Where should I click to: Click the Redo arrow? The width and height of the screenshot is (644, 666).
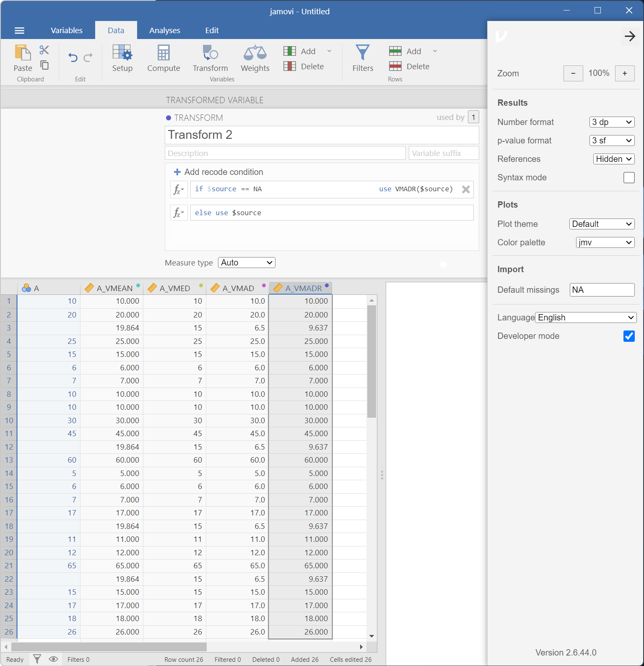tap(88, 57)
